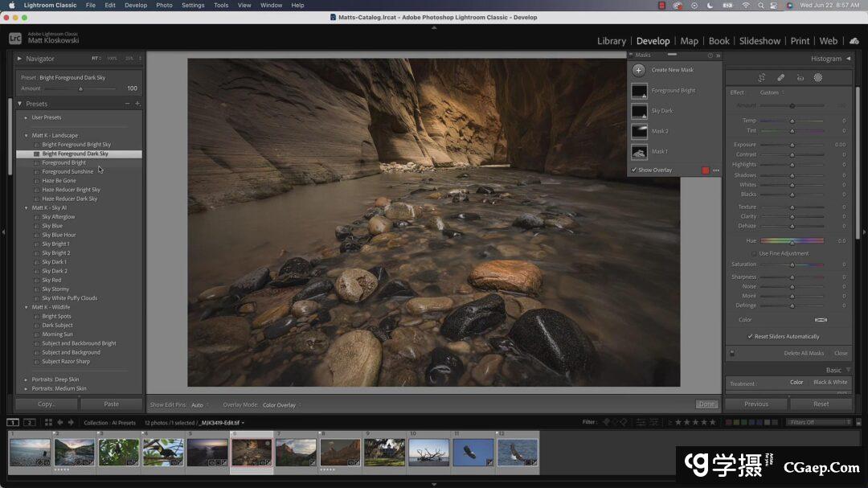Toggle the Show Overlay checkbox
Viewport: 868px width, 488px height.
click(634, 170)
